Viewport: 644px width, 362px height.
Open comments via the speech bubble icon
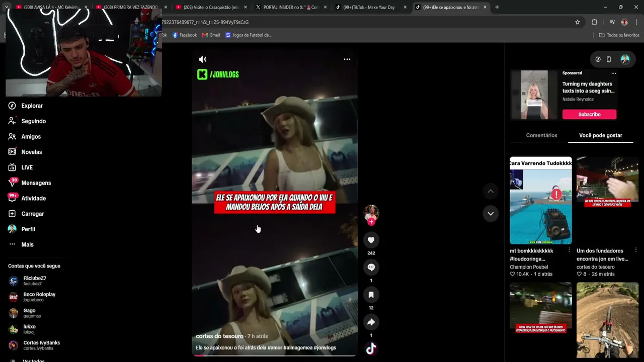click(371, 267)
